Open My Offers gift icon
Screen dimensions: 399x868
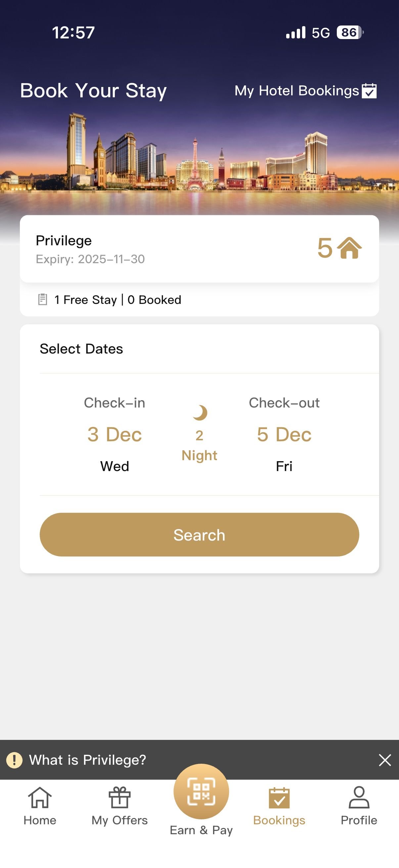coord(119,797)
